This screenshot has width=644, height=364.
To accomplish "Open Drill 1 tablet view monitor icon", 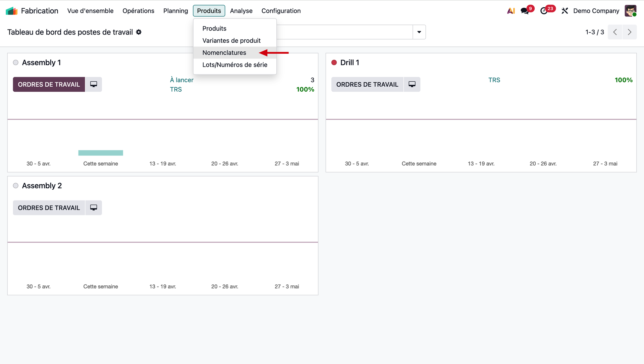I will [x=412, y=84].
